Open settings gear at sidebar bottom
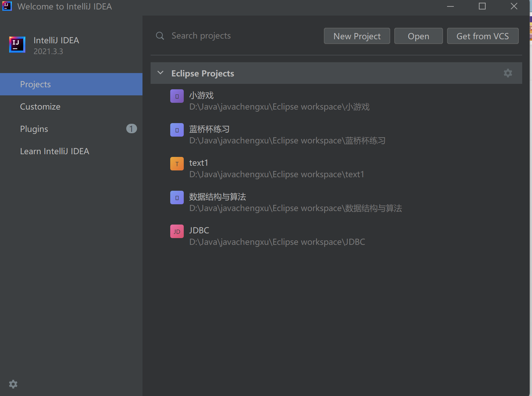The image size is (532, 396). point(13,384)
